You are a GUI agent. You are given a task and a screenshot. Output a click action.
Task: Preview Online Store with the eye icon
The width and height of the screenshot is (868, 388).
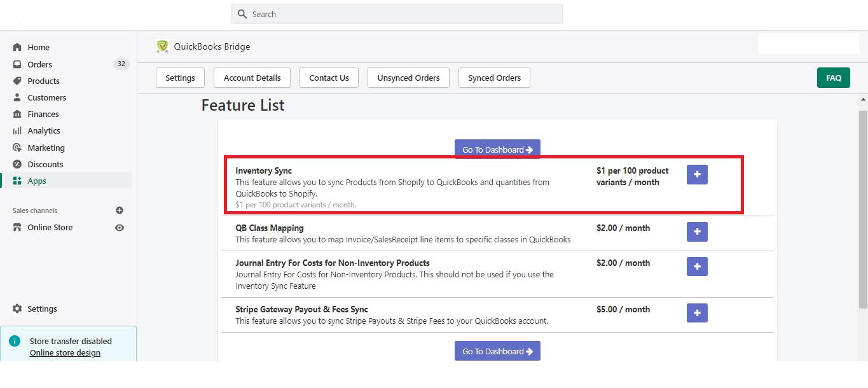pyautogui.click(x=120, y=227)
